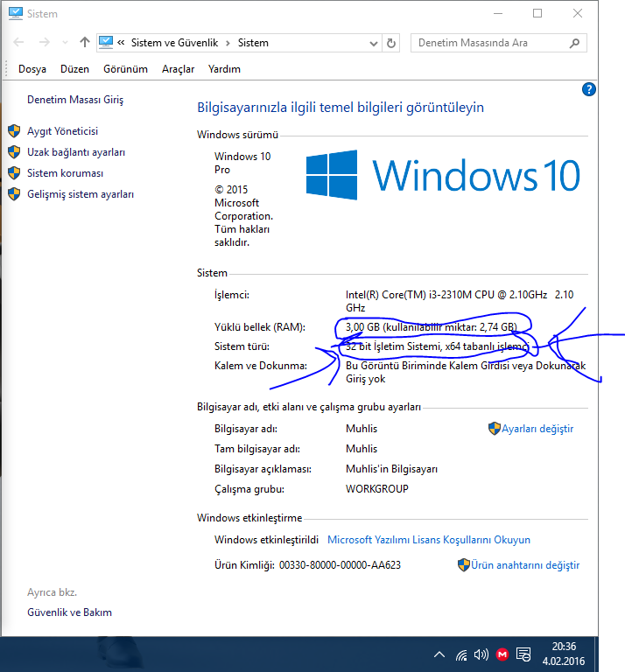Screen dimensions: 625x672
Task: Click the Windows 10 logo image
Action: coord(443,175)
